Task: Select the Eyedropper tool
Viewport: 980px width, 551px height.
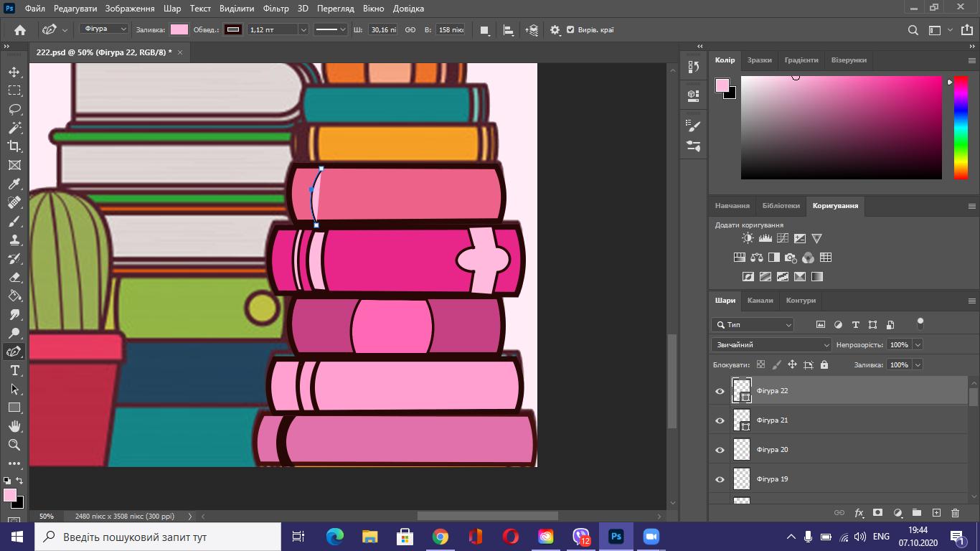Action: click(x=14, y=184)
